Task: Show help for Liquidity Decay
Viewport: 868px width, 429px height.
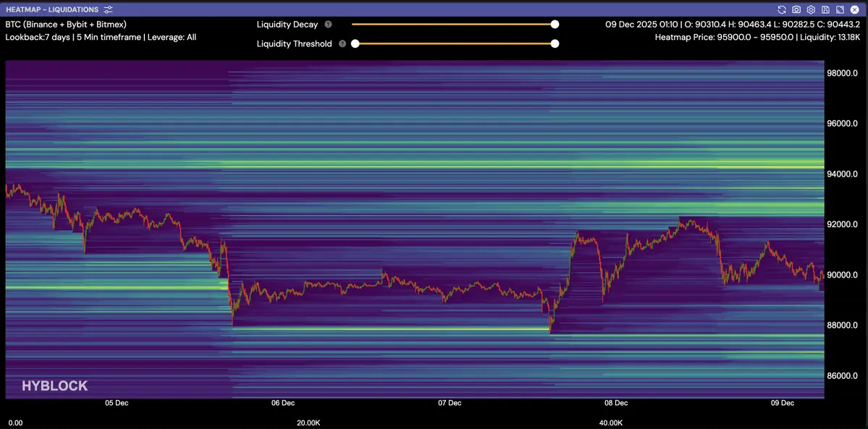Action: (328, 25)
